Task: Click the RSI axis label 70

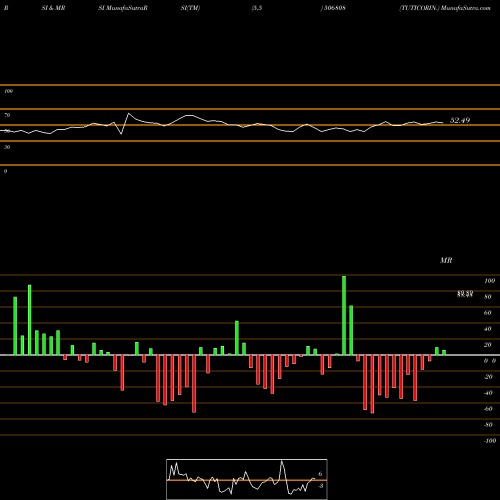Action: 7,115
